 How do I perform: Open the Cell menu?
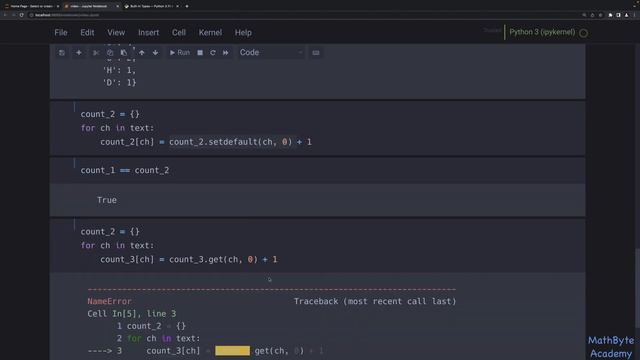[179, 33]
